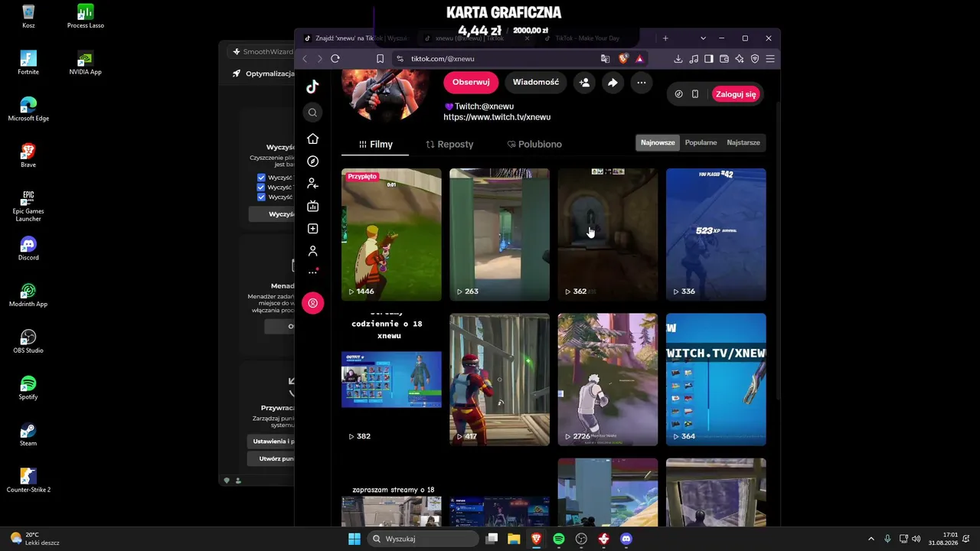Sort videos by Najstarsze
The image size is (980, 551).
click(x=743, y=142)
